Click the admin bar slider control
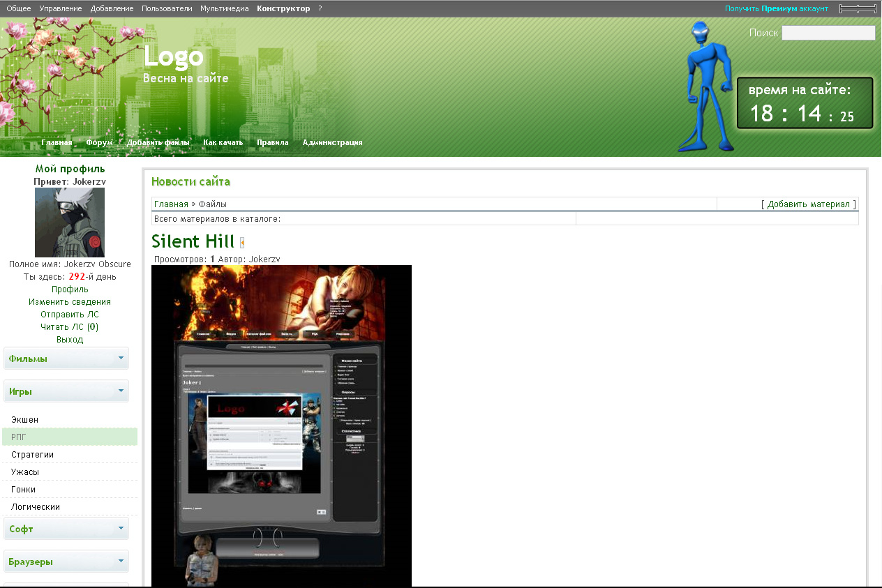 (858, 8)
